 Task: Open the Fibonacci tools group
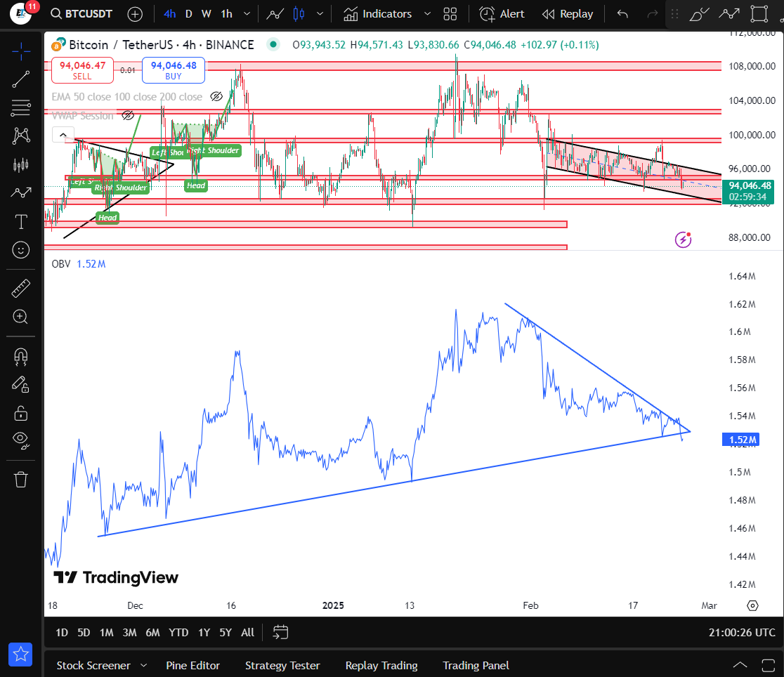(21, 107)
